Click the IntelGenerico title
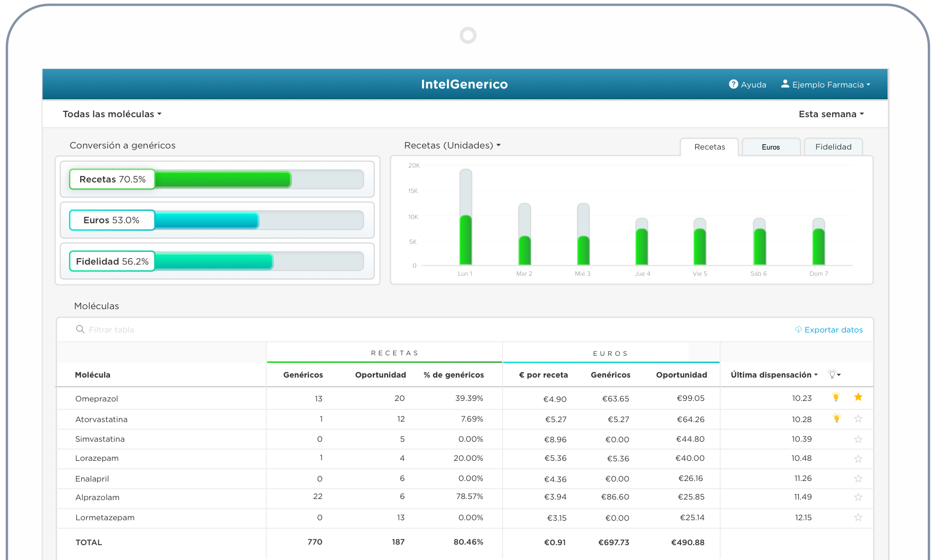 pyautogui.click(x=464, y=84)
